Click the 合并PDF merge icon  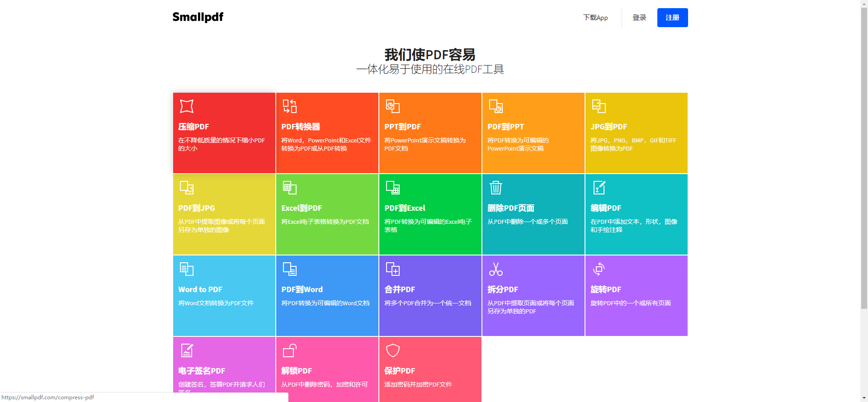coord(392,269)
